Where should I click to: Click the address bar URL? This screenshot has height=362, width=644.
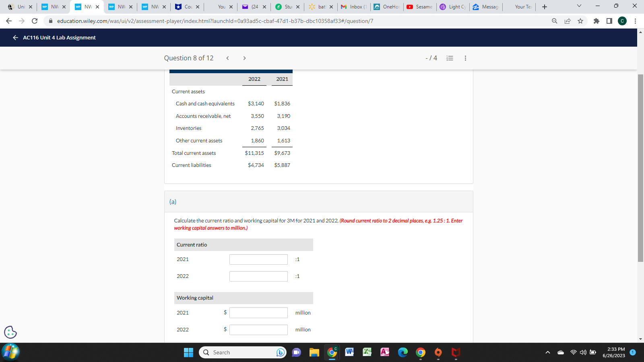[x=215, y=21]
